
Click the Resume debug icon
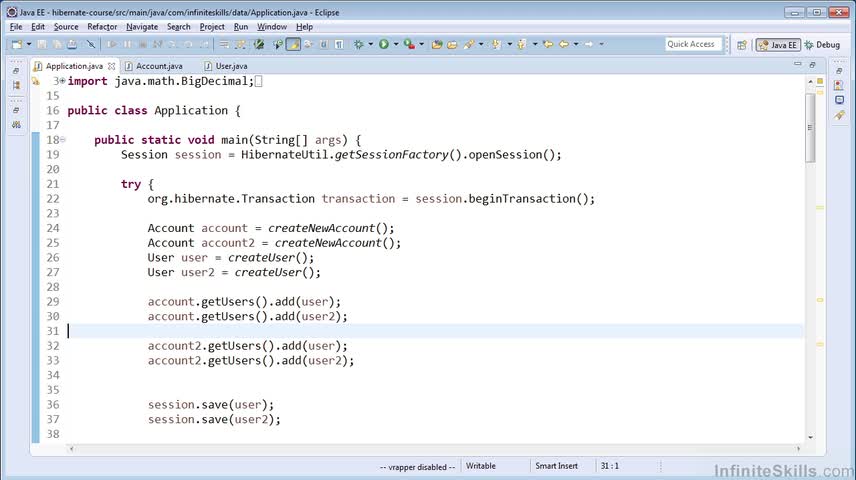coord(112,44)
